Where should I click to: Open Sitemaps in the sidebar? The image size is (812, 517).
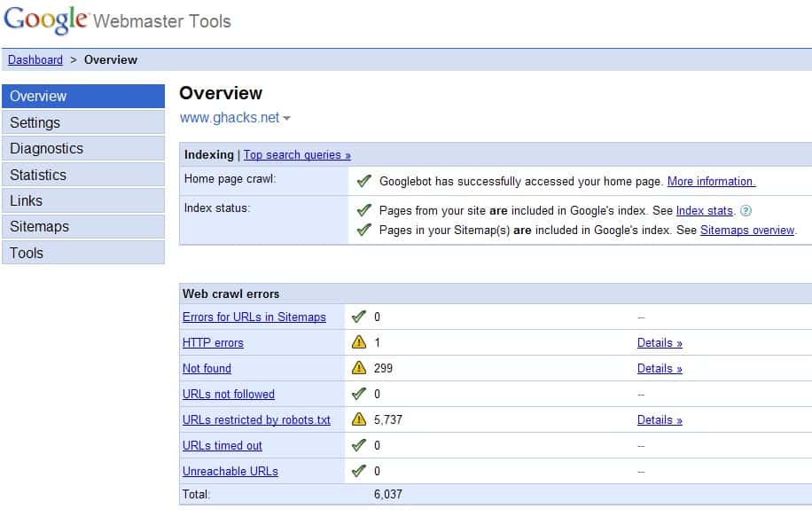tap(83, 227)
